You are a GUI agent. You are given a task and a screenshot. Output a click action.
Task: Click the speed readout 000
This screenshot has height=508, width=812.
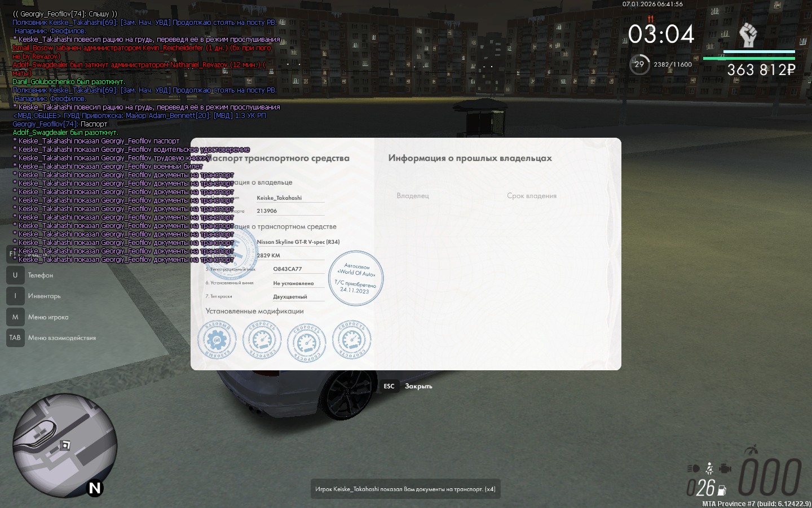770,477
